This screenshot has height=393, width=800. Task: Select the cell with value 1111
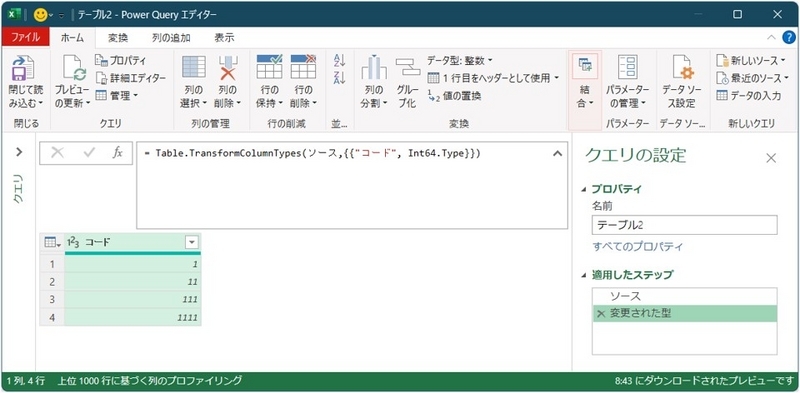point(133,317)
